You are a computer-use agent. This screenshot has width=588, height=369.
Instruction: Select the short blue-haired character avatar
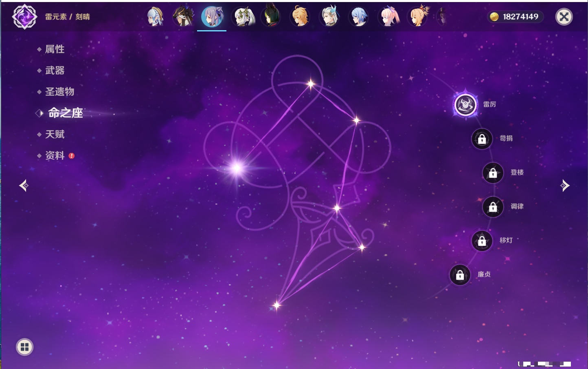pos(359,17)
